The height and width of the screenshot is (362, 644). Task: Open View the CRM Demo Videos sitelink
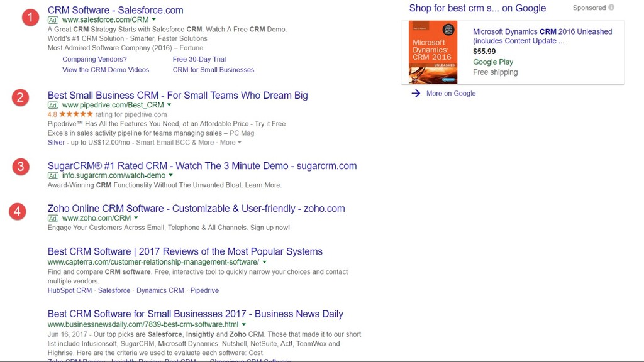click(106, 70)
